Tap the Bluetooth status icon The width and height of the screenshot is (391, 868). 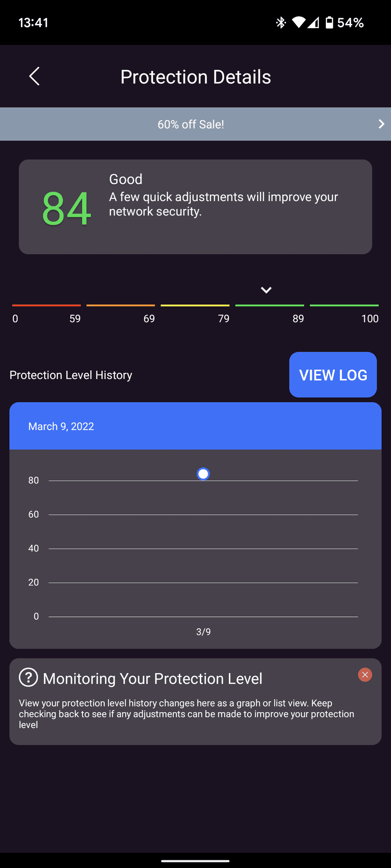pyautogui.click(x=281, y=23)
